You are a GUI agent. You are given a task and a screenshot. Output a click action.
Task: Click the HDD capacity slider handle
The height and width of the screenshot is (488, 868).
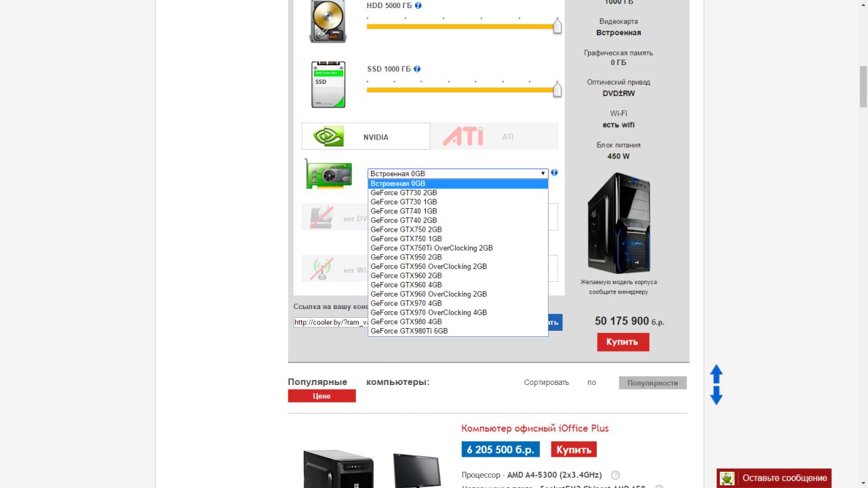[x=557, y=26]
